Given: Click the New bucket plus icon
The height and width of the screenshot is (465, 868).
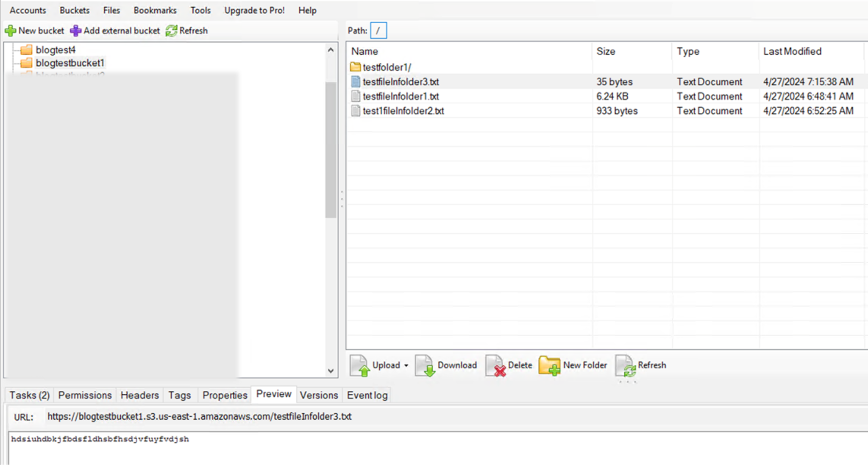Looking at the screenshot, I should pos(10,31).
